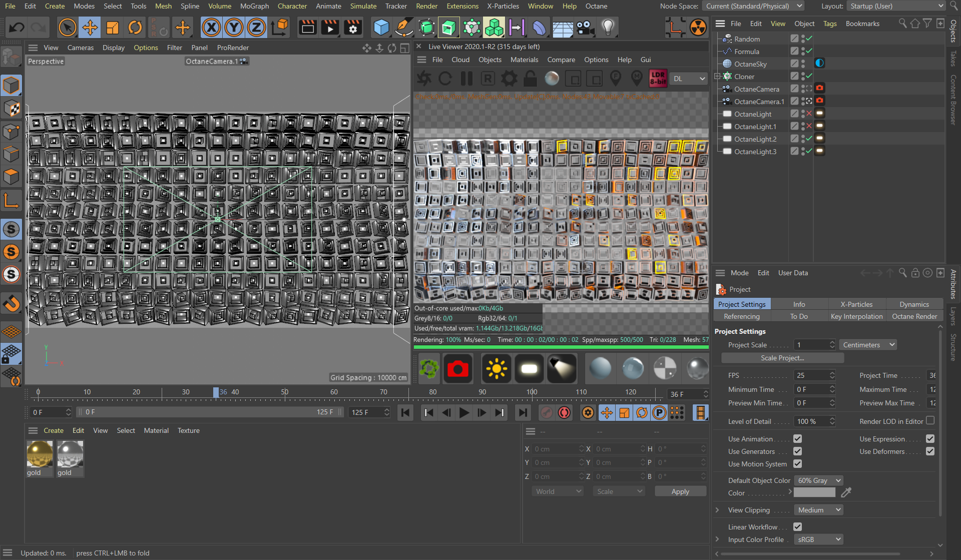Viewport: 961px width, 560px height.
Task: Click the red Octane camera icon
Action: [x=457, y=369]
